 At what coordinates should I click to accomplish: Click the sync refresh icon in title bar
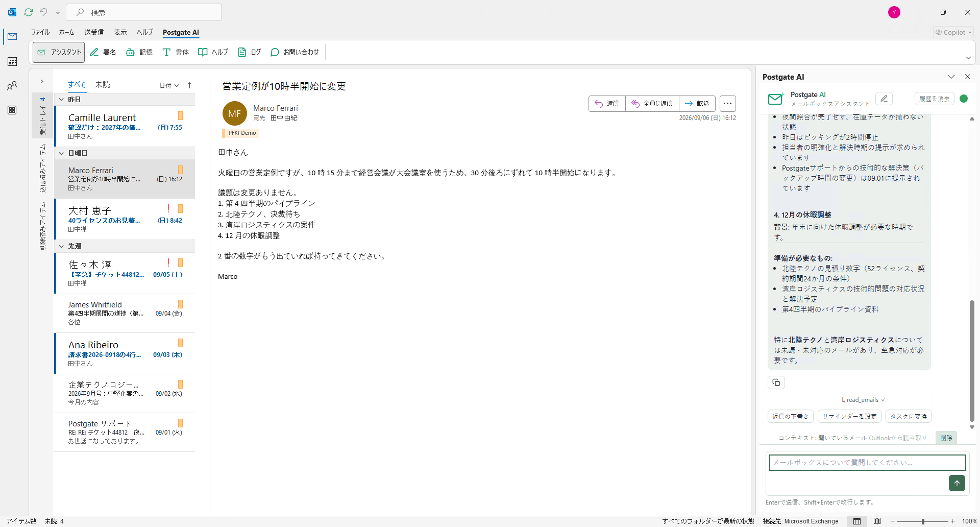point(29,12)
